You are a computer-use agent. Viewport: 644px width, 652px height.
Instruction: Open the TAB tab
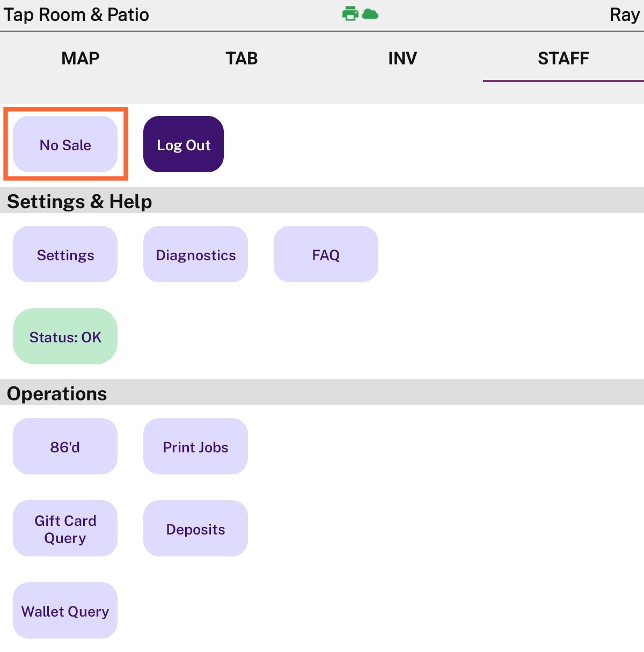241,58
